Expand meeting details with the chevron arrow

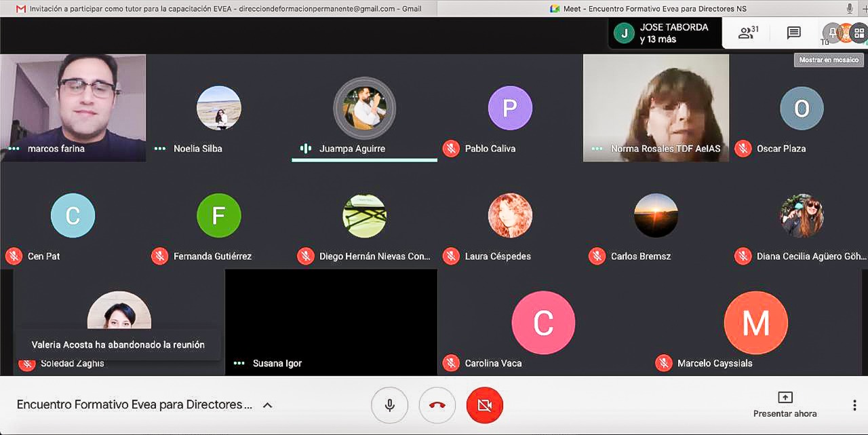pyautogui.click(x=267, y=405)
